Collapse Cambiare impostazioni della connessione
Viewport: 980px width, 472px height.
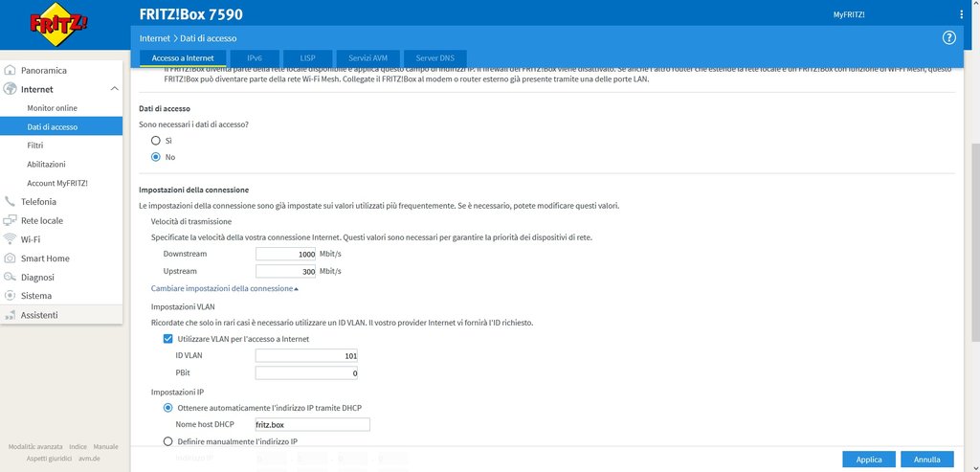pos(224,288)
